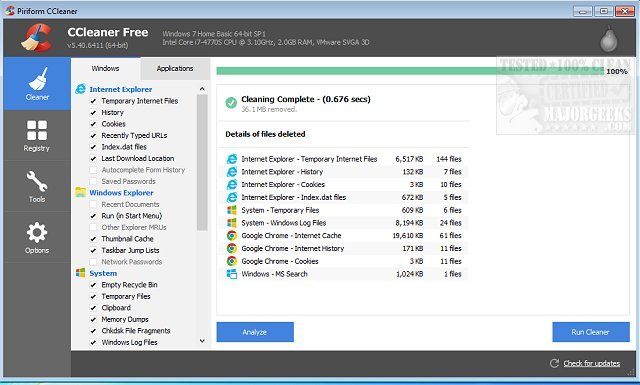Click the CCleaner logo in the header
This screenshot has width=640, height=385.
click(36, 38)
